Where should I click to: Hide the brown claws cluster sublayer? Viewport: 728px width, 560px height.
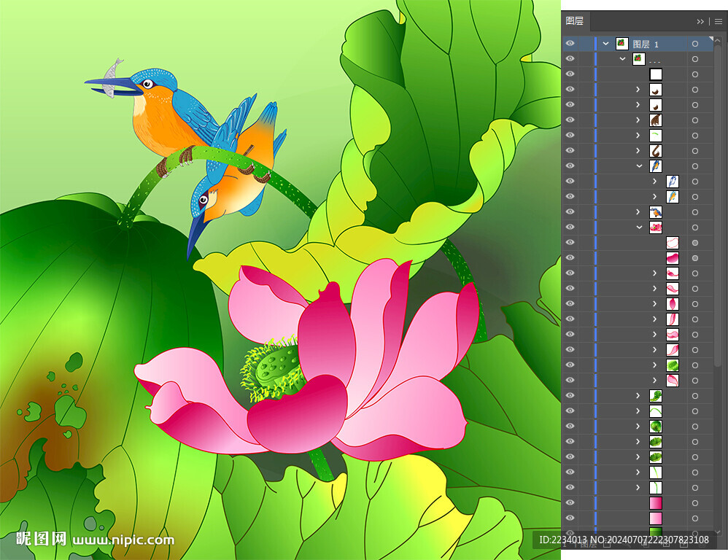tap(570, 120)
